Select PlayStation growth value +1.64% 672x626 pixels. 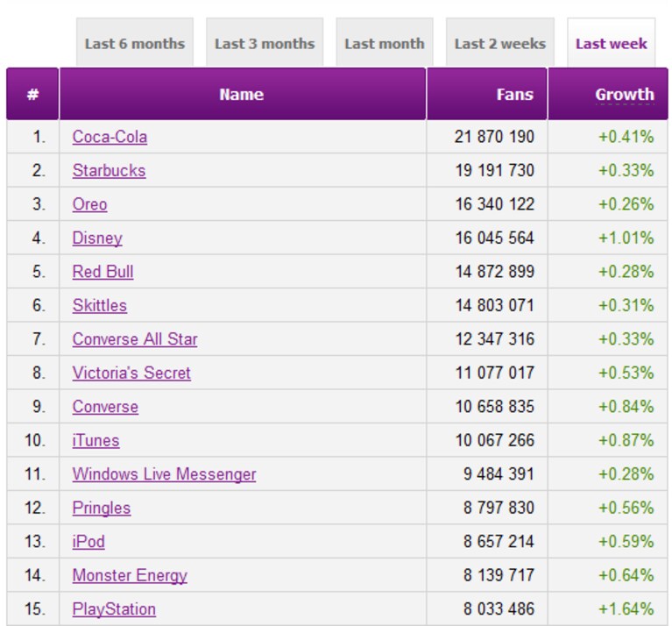pyautogui.click(x=626, y=609)
